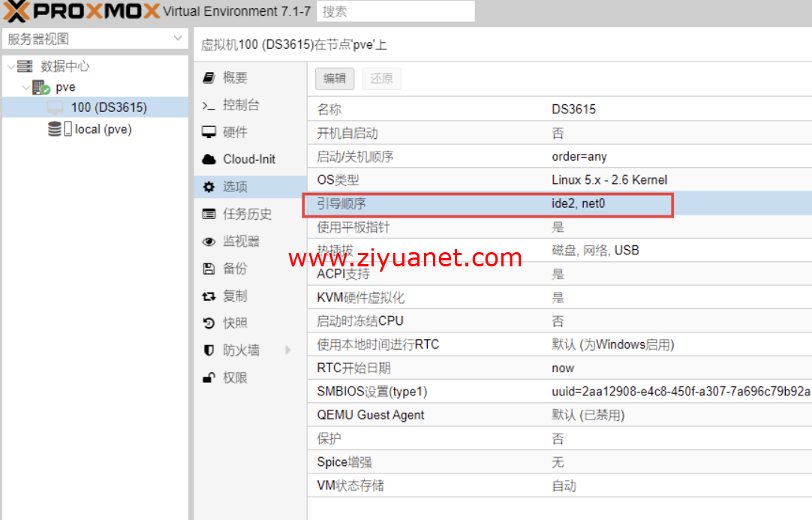Viewport: 812px width, 520px height.
Task: Click the 编辑 edit button
Action: pyautogui.click(x=335, y=79)
